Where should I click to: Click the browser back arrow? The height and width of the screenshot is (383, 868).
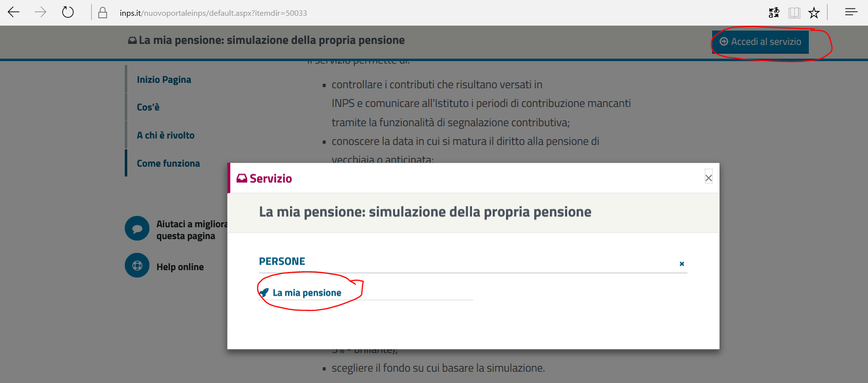coord(14,12)
